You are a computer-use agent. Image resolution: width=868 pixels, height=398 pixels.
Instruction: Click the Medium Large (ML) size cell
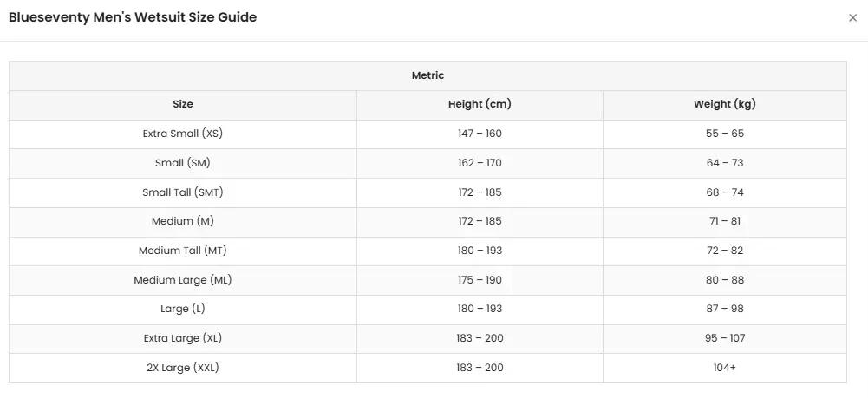click(183, 280)
